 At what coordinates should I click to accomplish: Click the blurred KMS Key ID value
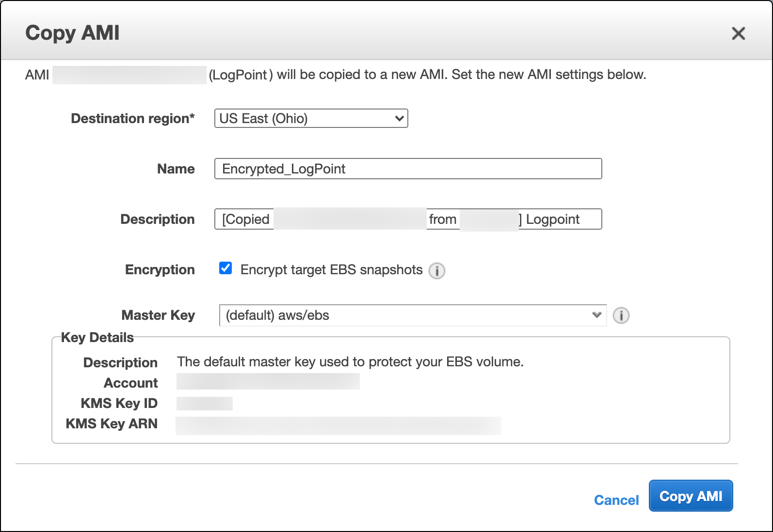coord(204,404)
